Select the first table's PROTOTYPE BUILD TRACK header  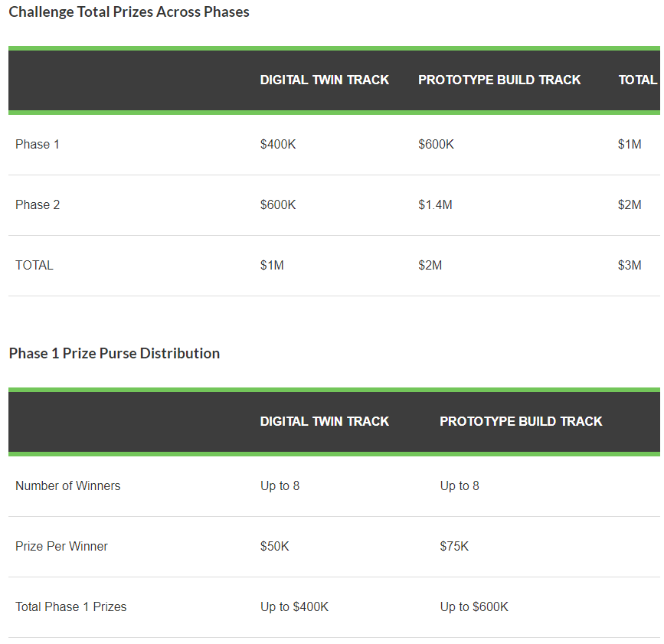499,80
